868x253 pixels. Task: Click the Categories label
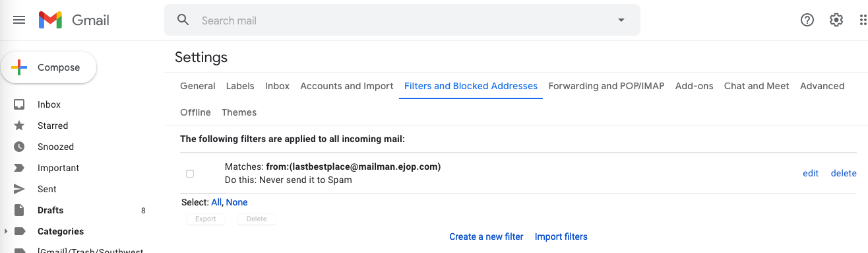click(61, 231)
